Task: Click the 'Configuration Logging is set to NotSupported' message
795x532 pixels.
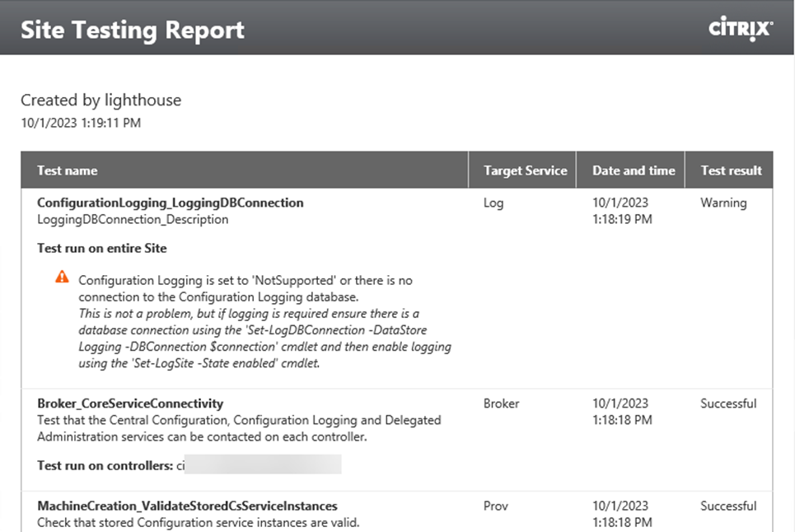Action: (246, 288)
